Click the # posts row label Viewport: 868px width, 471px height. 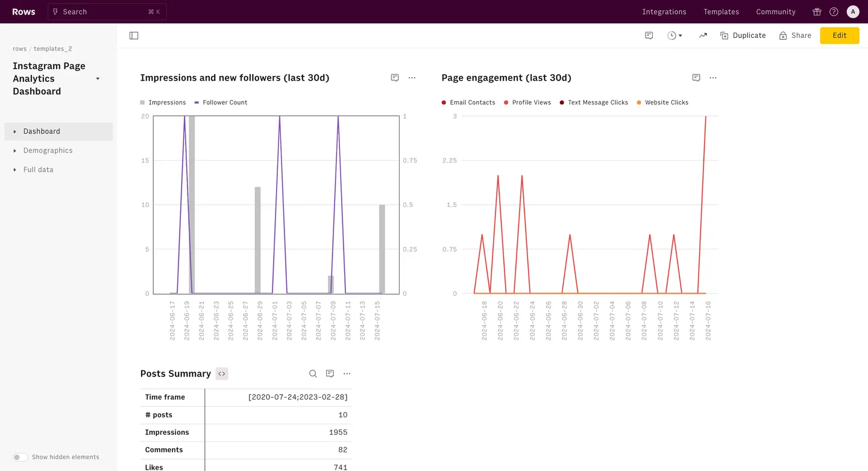159,415
